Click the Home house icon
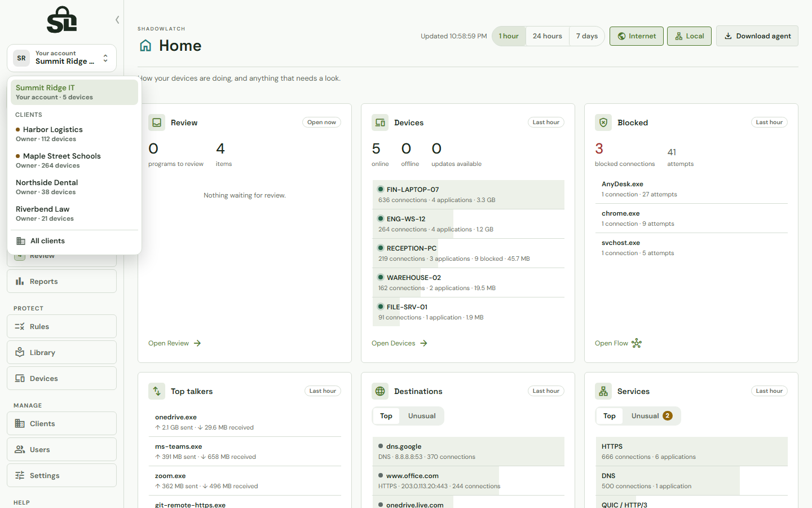 point(145,46)
